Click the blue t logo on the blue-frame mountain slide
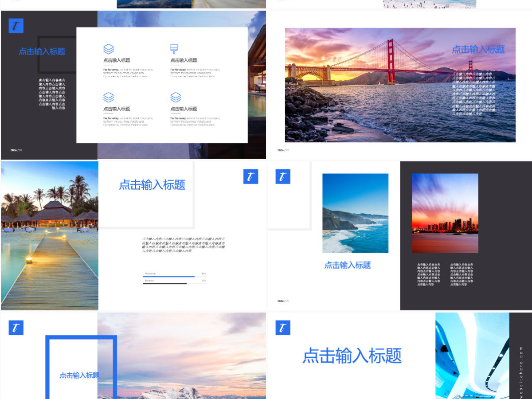The width and height of the screenshot is (532, 399). [16, 328]
